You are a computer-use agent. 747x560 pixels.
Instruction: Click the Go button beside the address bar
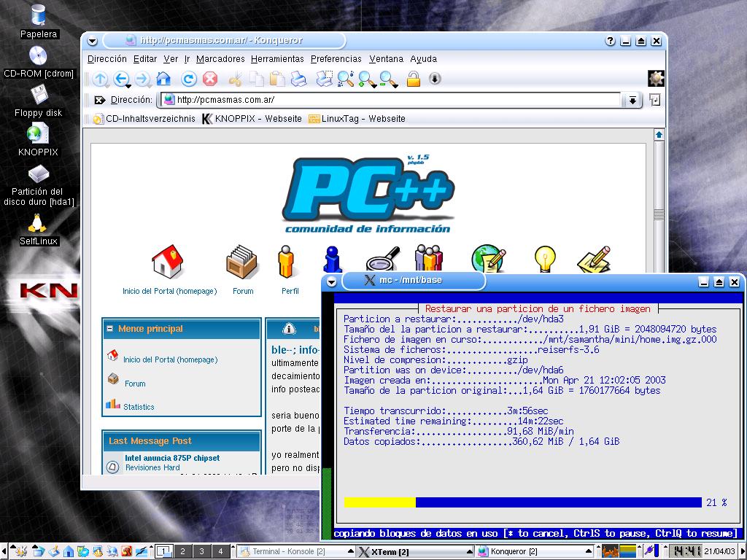pos(655,100)
